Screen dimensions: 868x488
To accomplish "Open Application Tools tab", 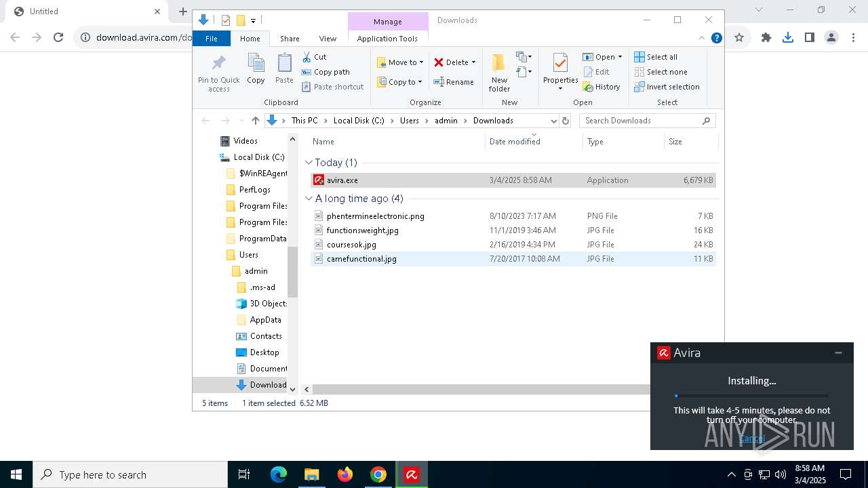I will coord(387,39).
